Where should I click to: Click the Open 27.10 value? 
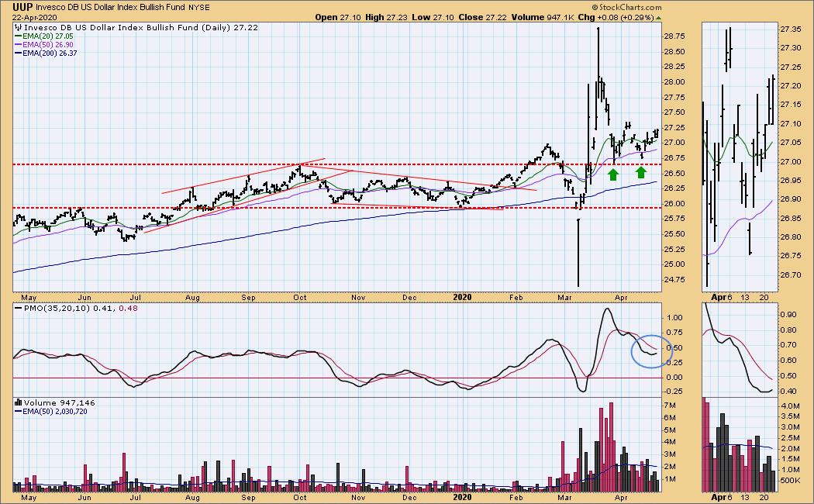pos(337,17)
